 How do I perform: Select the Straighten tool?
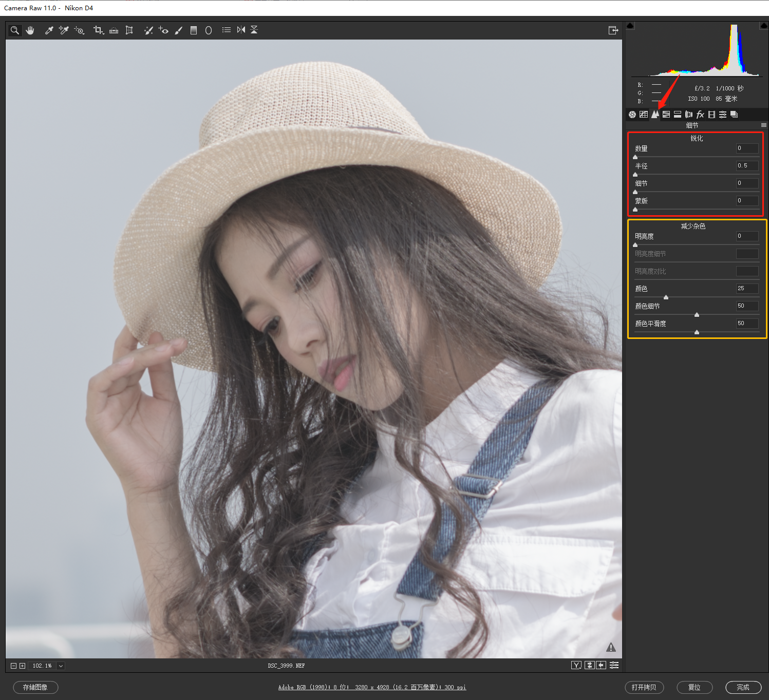(114, 30)
